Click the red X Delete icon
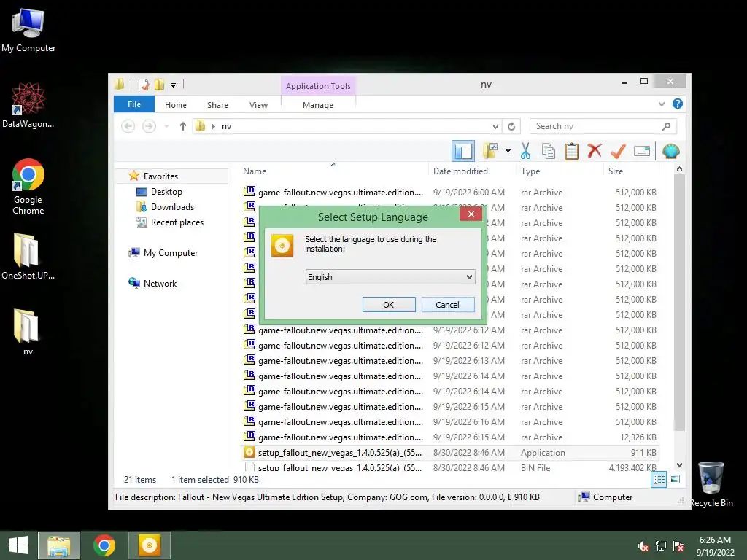This screenshot has width=747, height=560. (595, 152)
